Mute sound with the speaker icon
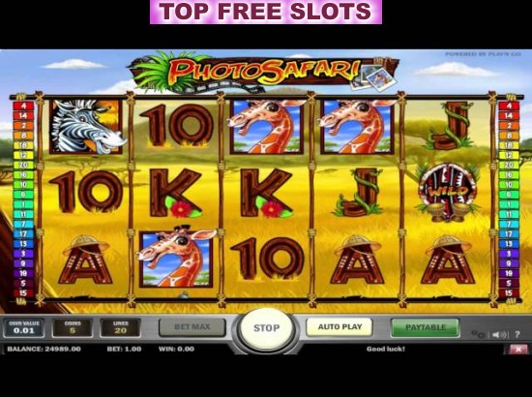This screenshot has height=397, width=532. [x=499, y=334]
